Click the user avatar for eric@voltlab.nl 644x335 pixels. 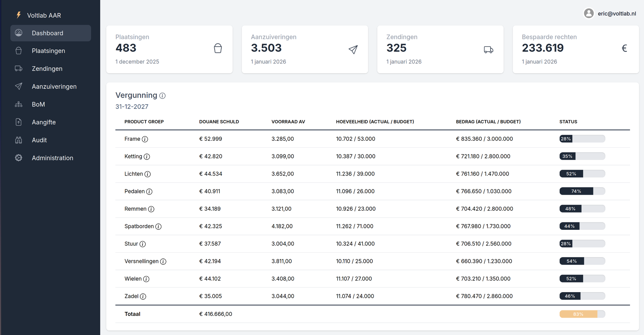pos(589,13)
